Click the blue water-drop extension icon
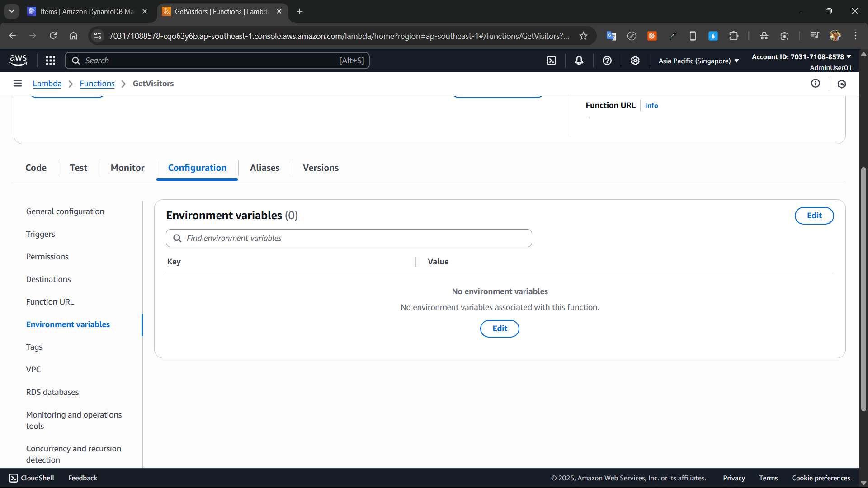The image size is (868, 488). click(713, 36)
